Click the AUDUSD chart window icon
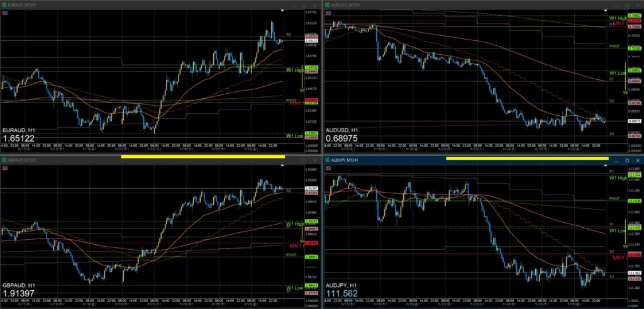 click(327, 5)
